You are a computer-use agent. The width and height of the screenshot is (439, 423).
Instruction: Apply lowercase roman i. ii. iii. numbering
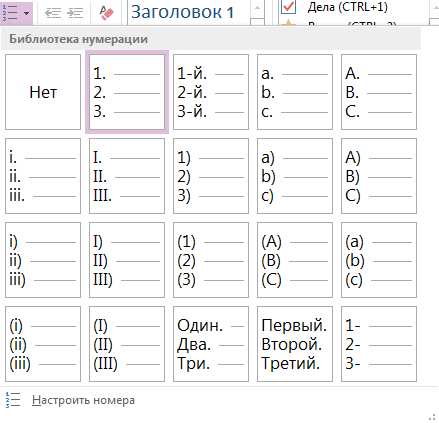(43, 176)
